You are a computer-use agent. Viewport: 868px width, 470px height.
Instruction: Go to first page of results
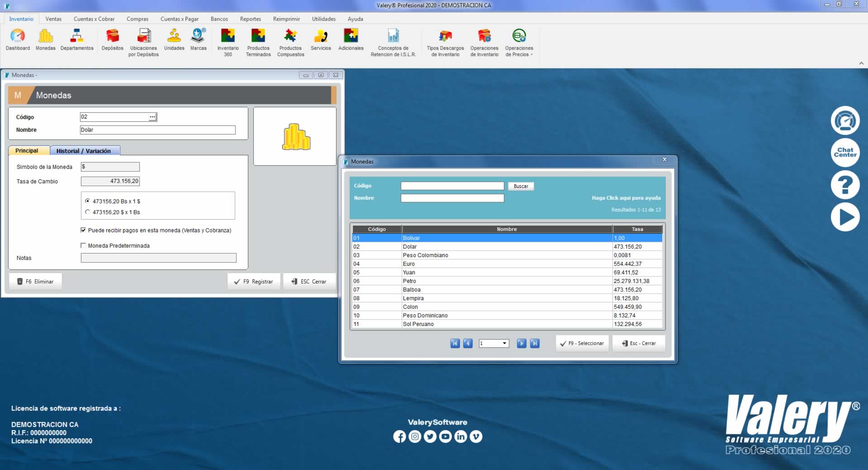(x=455, y=343)
